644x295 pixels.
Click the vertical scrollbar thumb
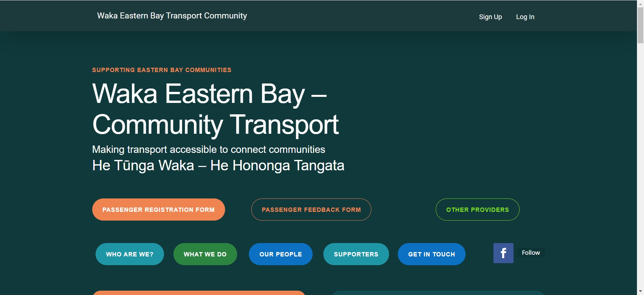coord(640,25)
